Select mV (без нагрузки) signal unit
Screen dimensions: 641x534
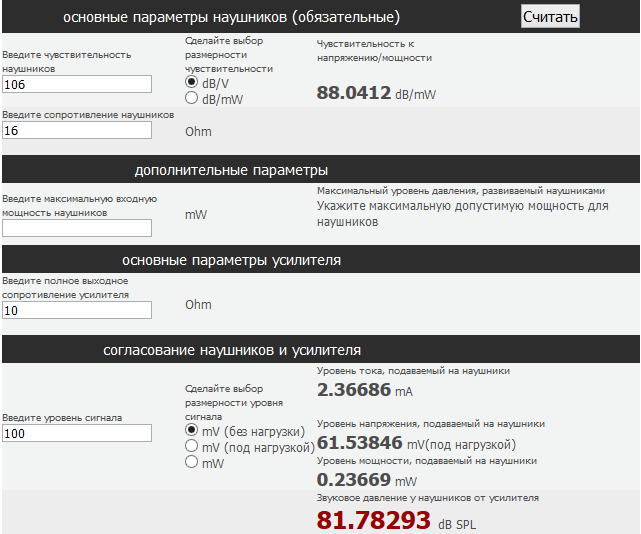pyautogui.click(x=191, y=430)
